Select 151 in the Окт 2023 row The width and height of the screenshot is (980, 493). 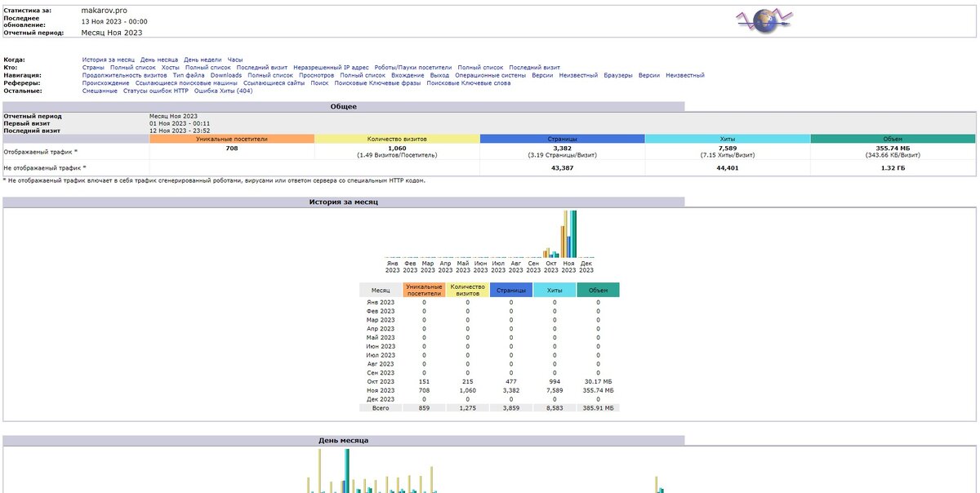[x=424, y=381]
